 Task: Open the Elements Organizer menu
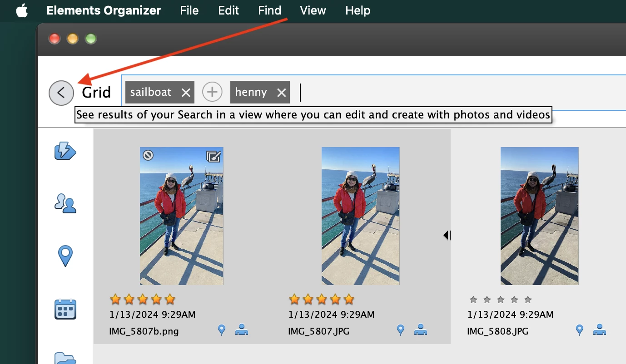click(104, 10)
